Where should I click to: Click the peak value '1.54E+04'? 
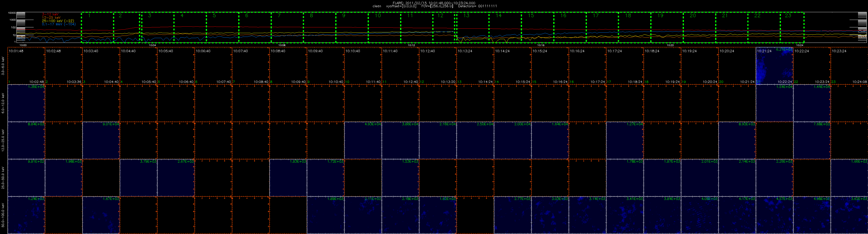784,87
